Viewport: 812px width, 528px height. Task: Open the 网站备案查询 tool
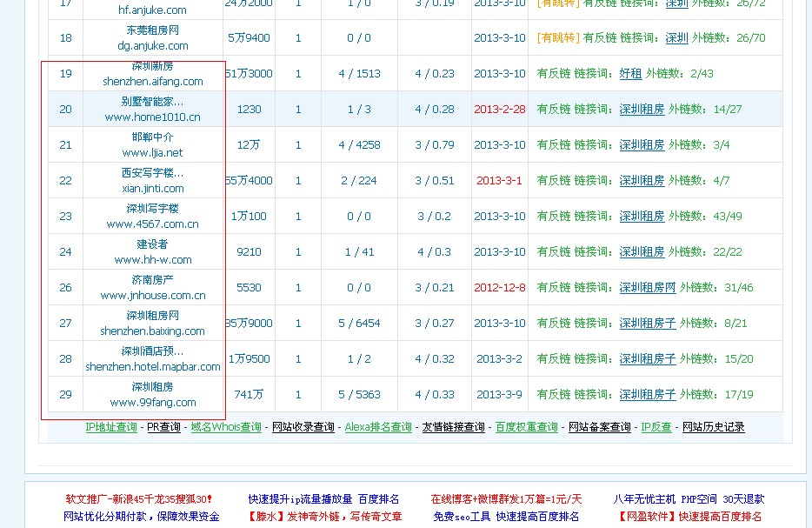[598, 427]
